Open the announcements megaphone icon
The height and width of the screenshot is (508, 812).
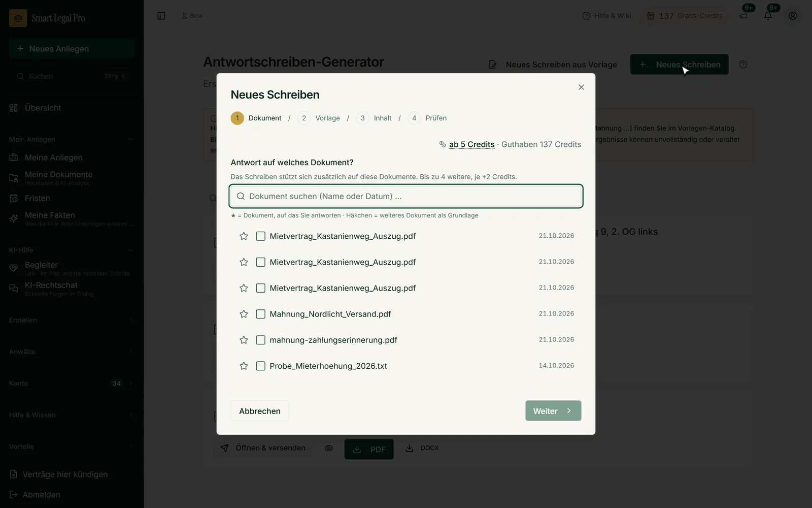[743, 16]
